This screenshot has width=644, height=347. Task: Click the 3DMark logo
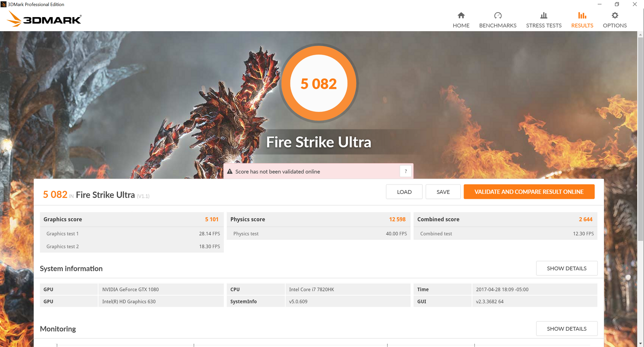[44, 19]
